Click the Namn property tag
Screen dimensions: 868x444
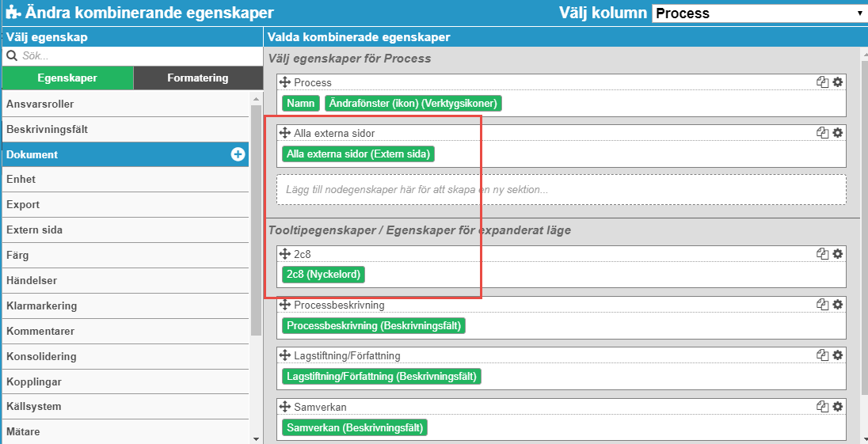click(x=301, y=104)
